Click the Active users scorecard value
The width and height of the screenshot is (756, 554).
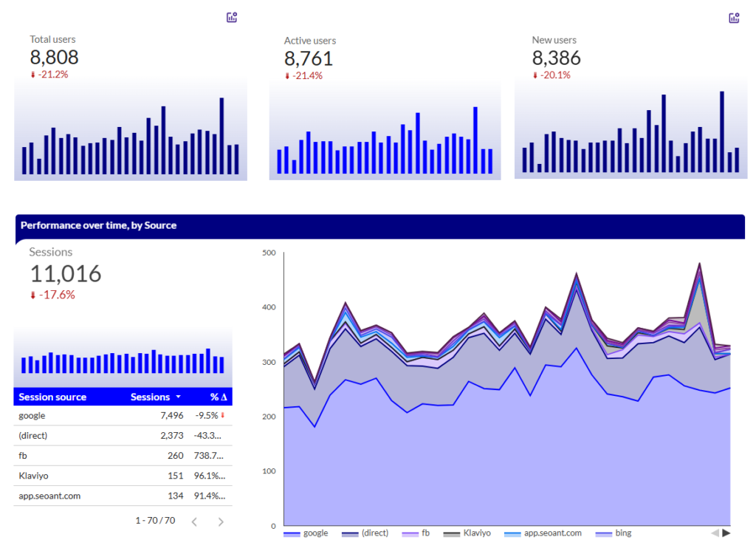309,59
